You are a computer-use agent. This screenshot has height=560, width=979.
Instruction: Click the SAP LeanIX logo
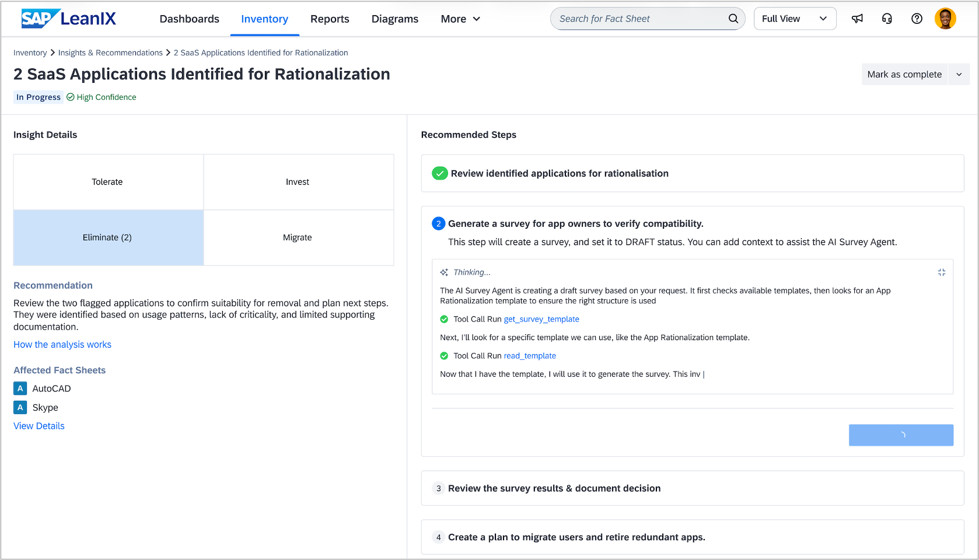pos(69,19)
